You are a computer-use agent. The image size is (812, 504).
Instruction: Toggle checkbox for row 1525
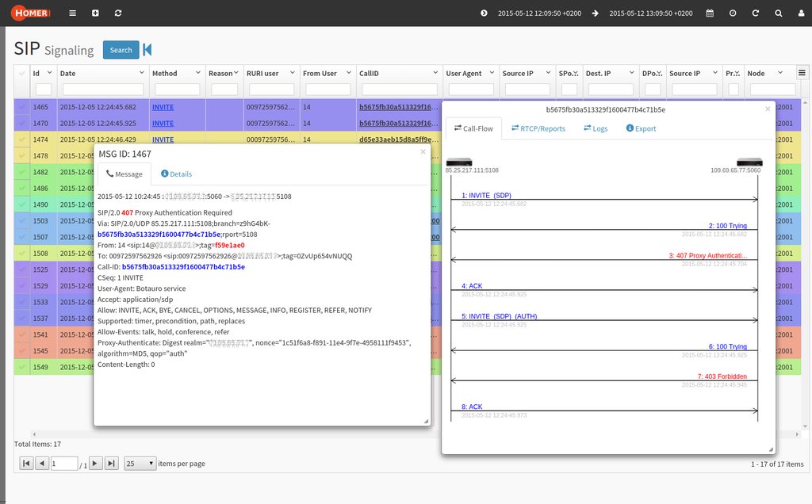pos(21,269)
